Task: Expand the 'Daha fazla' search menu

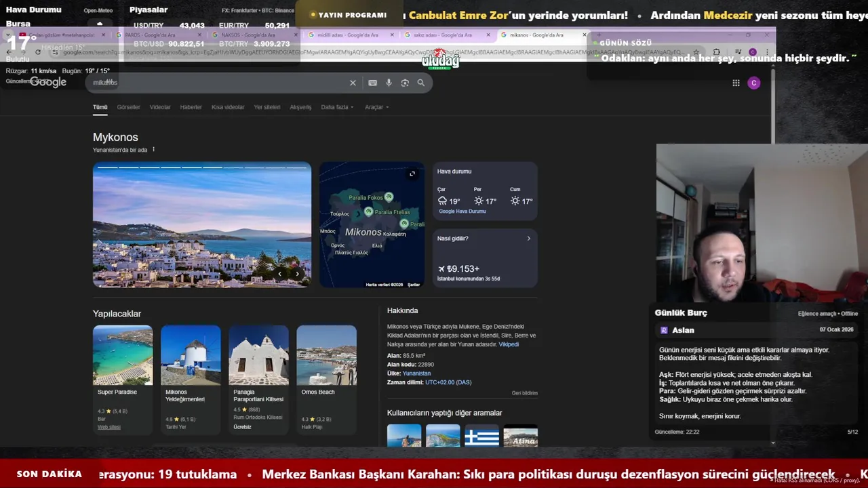Action: [337, 107]
